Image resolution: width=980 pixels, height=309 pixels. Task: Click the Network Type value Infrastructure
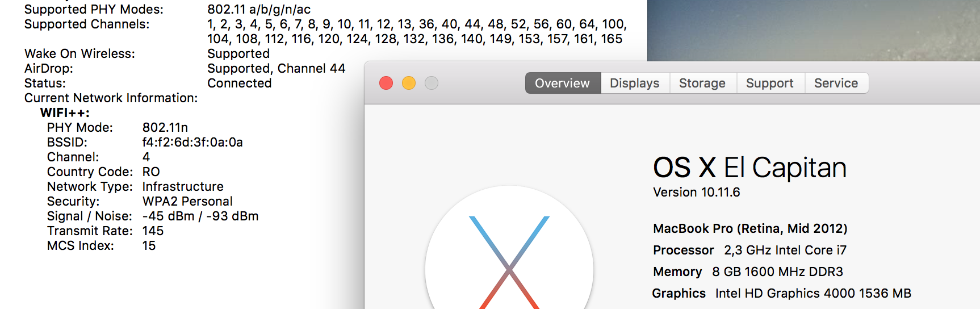[x=183, y=186]
